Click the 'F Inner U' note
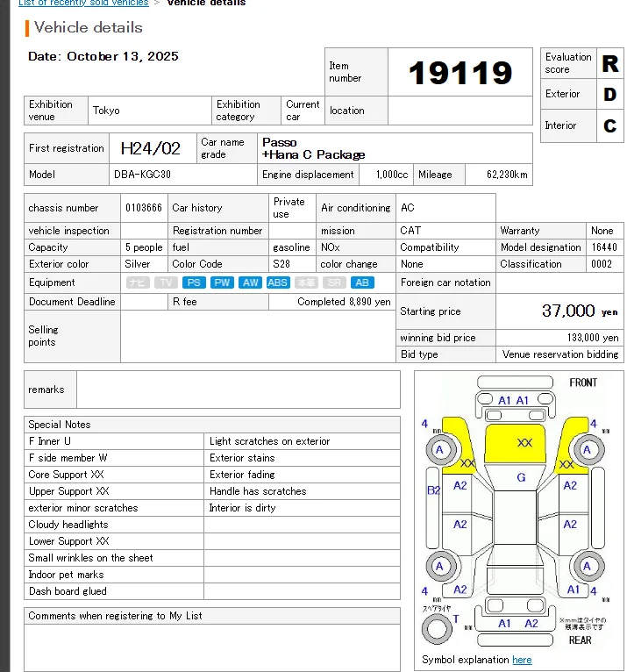This screenshot has width=627, height=672. tap(50, 441)
